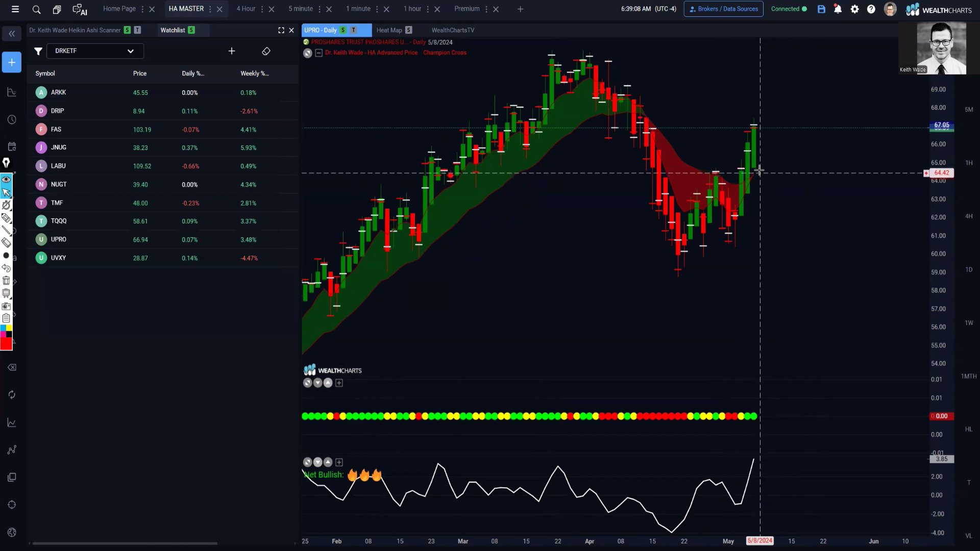Open the settings gear icon
Screen dimensions: 980x551
(855, 9)
